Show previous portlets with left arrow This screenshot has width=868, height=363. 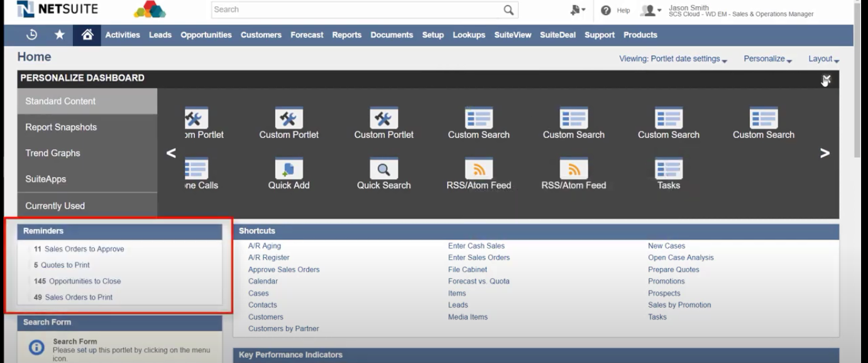point(171,153)
